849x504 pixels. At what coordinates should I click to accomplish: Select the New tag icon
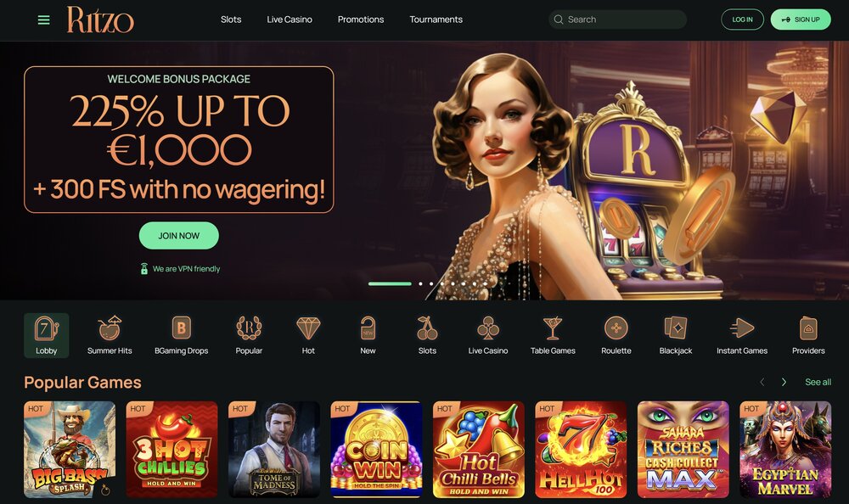tap(368, 328)
